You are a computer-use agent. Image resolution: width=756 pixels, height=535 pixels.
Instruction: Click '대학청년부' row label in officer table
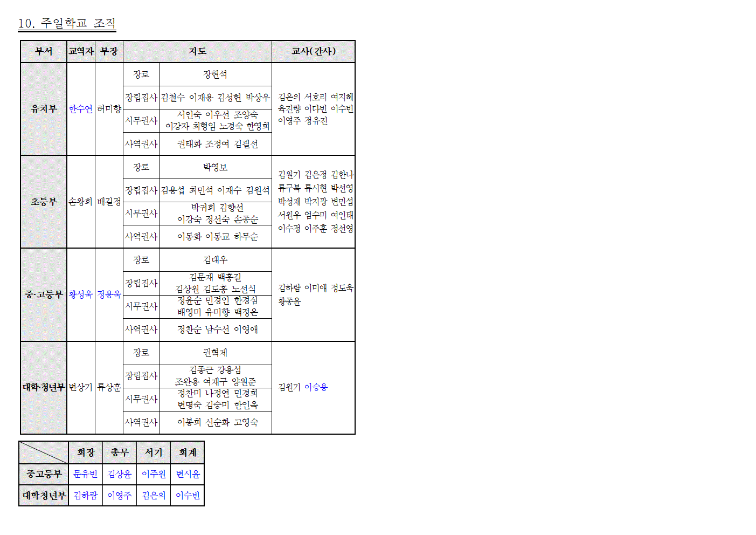coord(44,496)
